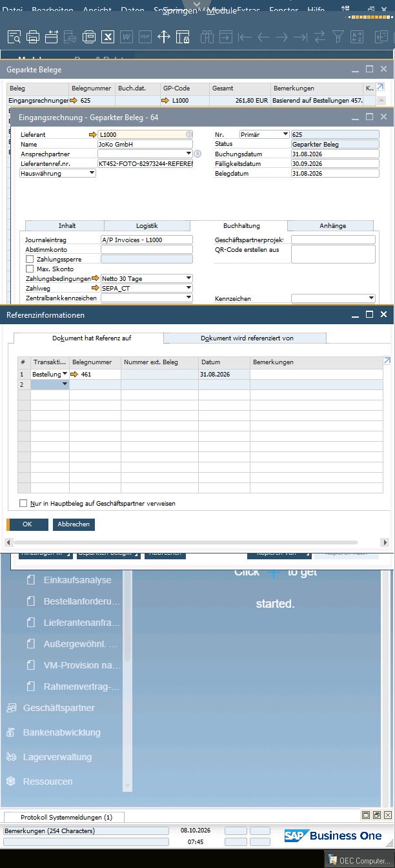Open Bestellung transaction type dropdown in row 1

pyautogui.click(x=65, y=375)
